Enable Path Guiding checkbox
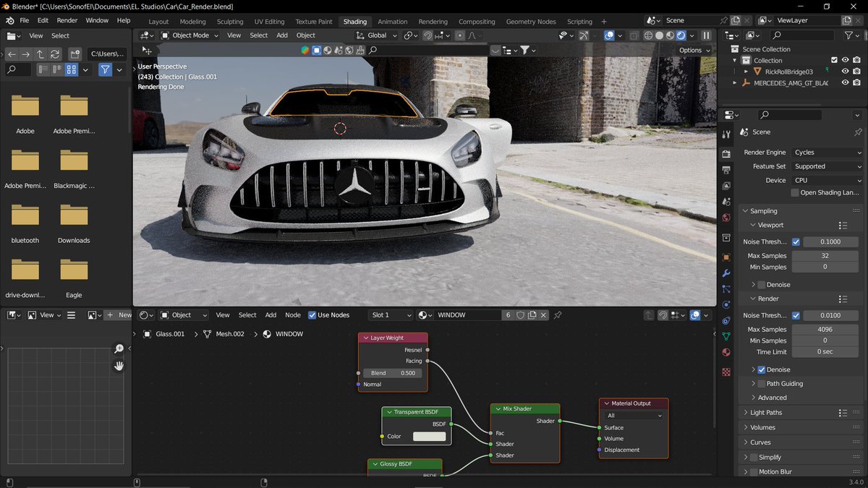Image resolution: width=868 pixels, height=488 pixels. pos(761,384)
